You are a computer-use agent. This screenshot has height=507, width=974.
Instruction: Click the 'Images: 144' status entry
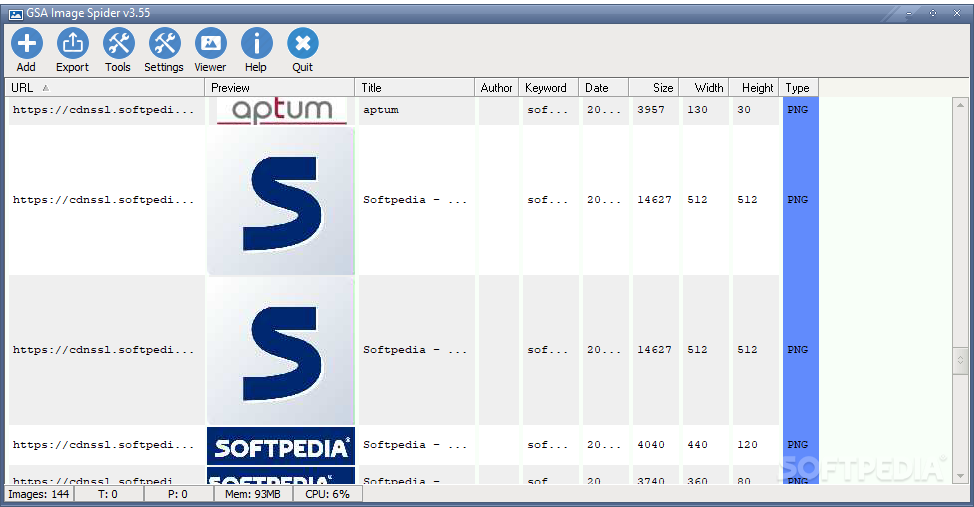(x=39, y=495)
